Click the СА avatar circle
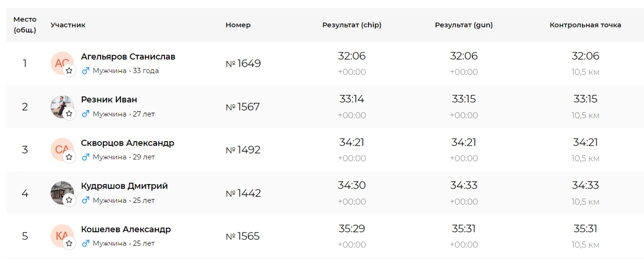The width and height of the screenshot is (644, 259). coord(60,148)
